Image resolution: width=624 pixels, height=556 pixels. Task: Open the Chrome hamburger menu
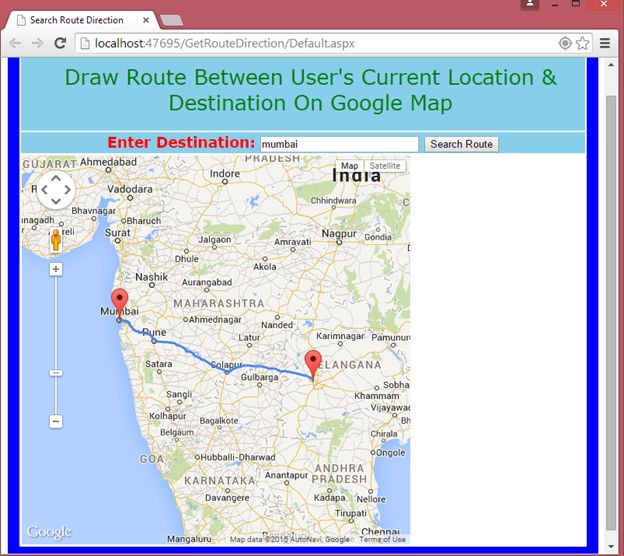pos(605,43)
